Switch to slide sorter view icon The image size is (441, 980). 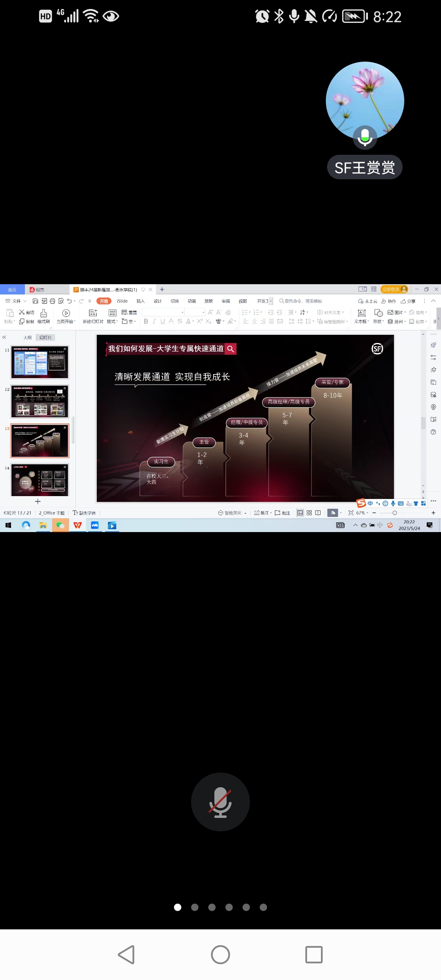[x=309, y=513]
